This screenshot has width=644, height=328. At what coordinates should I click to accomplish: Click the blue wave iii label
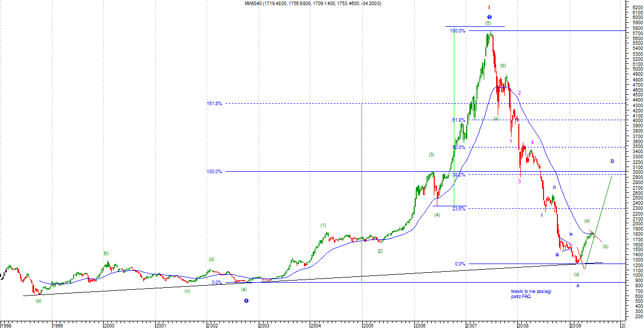[557, 255]
